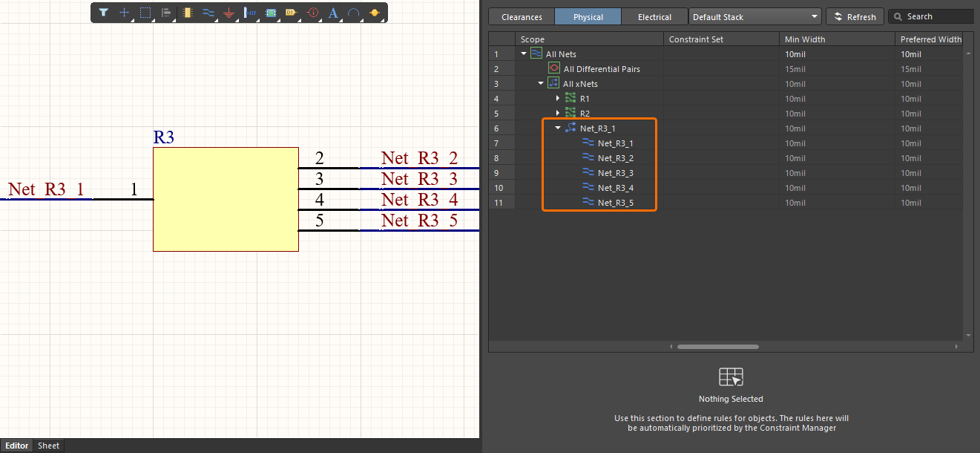Click the selection filter funnel icon
Screen dimensions: 980x453
[x=103, y=13]
